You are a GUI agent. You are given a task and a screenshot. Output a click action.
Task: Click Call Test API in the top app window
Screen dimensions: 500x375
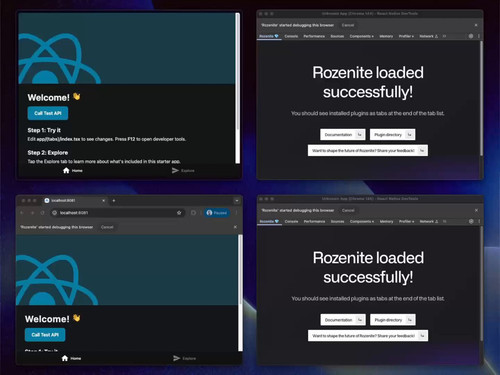pos(48,113)
